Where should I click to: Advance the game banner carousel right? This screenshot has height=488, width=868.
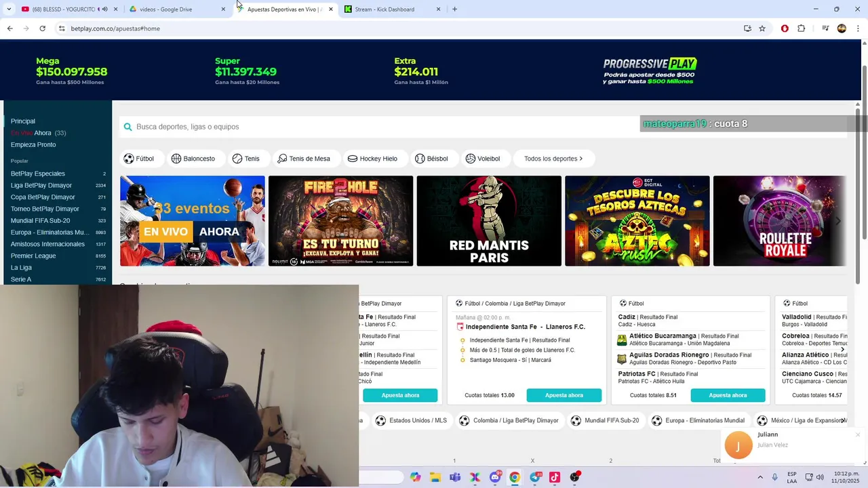[x=838, y=221]
